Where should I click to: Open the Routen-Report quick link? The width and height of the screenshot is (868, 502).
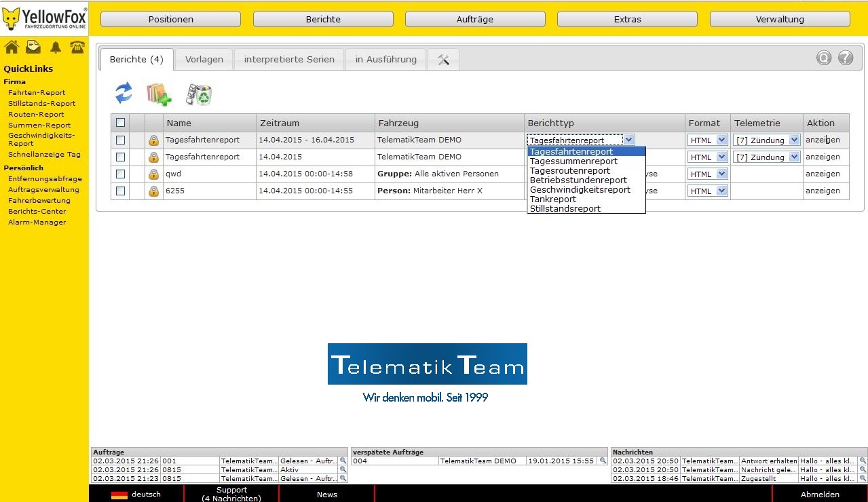(x=36, y=115)
